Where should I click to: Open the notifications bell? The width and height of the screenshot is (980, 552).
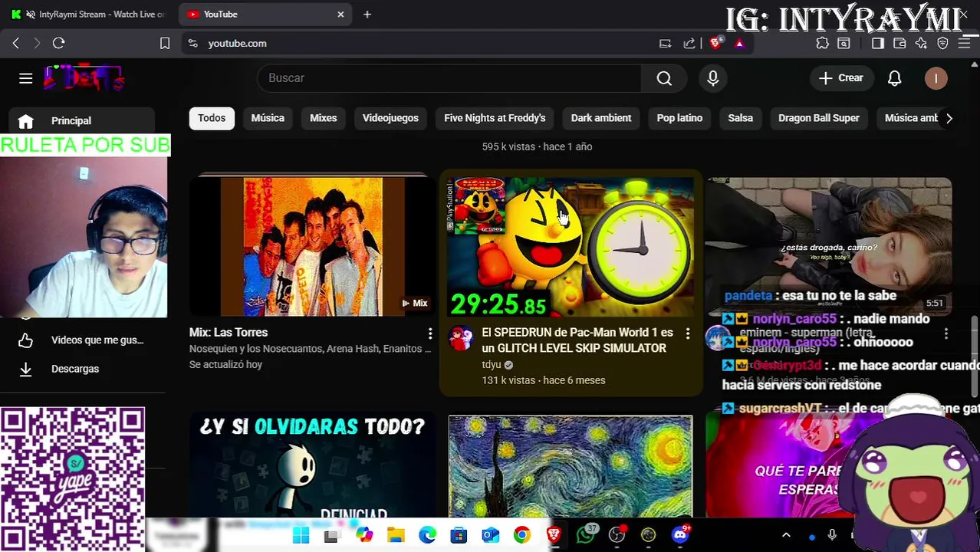pyautogui.click(x=894, y=78)
